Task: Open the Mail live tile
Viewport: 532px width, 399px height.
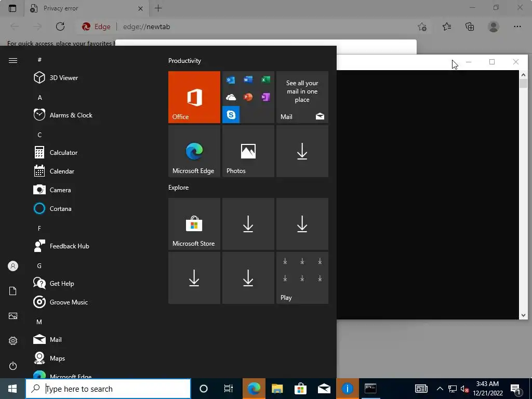Action: click(x=302, y=97)
